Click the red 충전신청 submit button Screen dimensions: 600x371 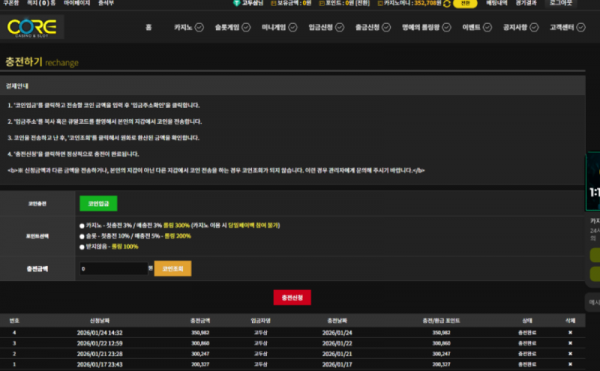click(x=292, y=298)
